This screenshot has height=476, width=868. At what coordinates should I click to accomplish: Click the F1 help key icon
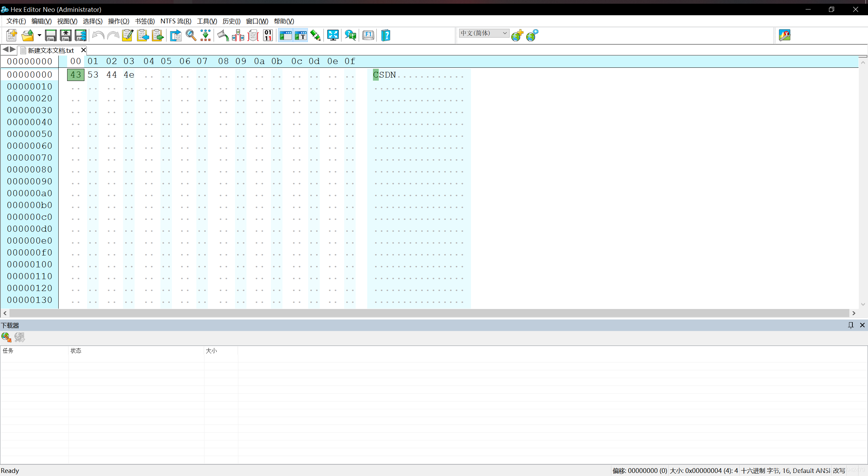click(368, 35)
